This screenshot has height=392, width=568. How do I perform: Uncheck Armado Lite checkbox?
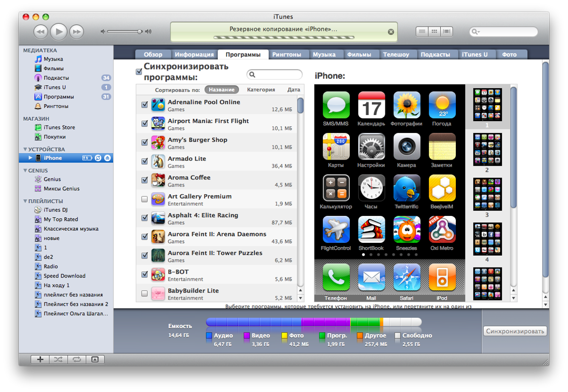(145, 161)
